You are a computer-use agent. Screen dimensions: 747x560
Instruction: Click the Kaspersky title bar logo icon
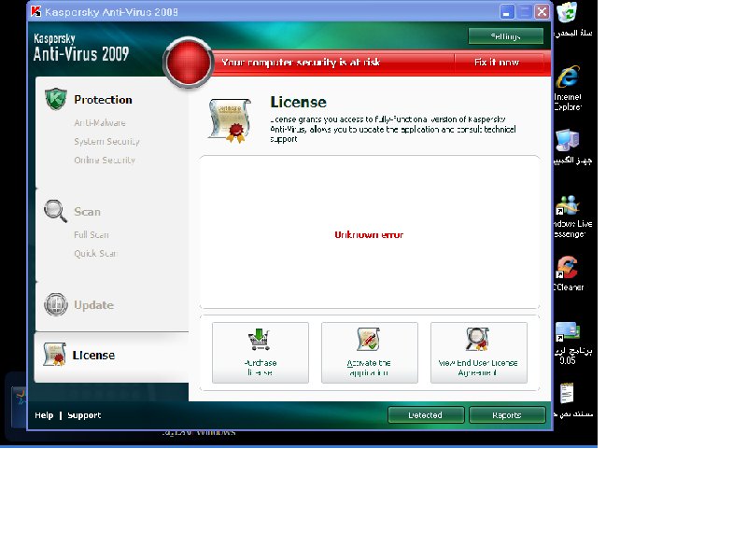click(36, 11)
